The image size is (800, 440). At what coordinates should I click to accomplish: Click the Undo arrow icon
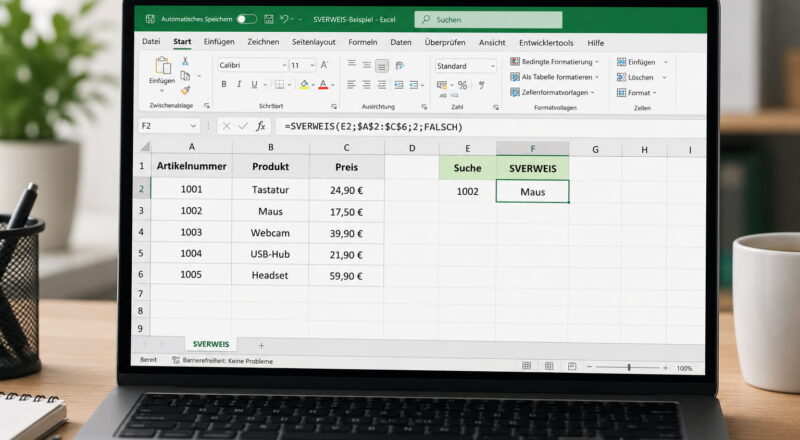click(284, 19)
